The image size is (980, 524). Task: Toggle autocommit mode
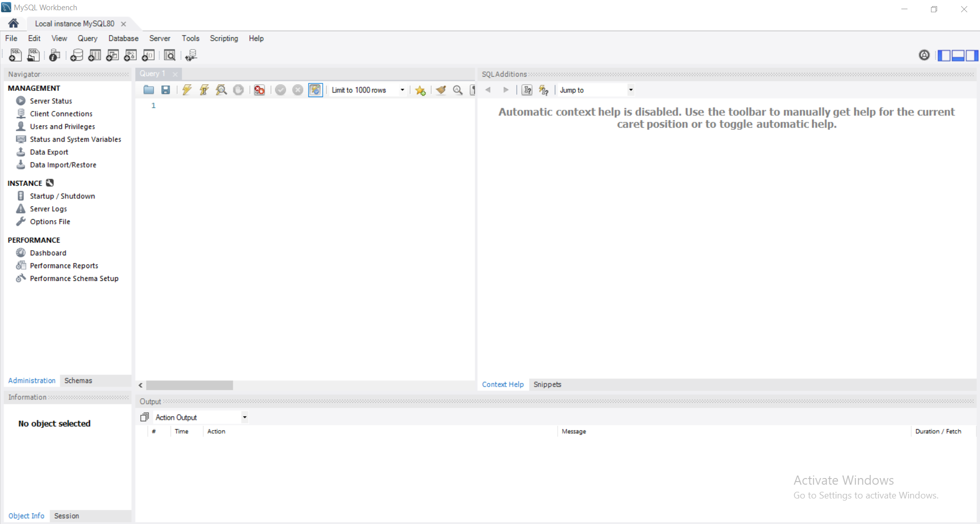click(316, 90)
